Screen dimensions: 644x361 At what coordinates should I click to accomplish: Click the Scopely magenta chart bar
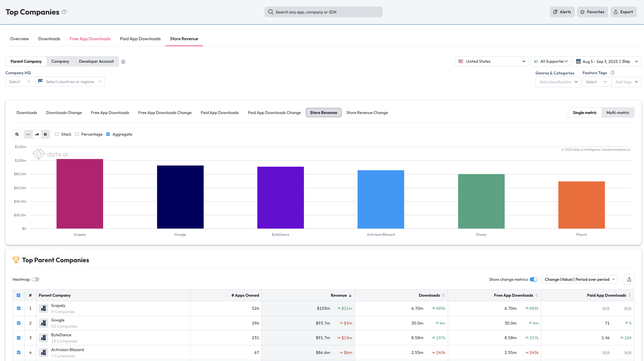tap(80, 194)
